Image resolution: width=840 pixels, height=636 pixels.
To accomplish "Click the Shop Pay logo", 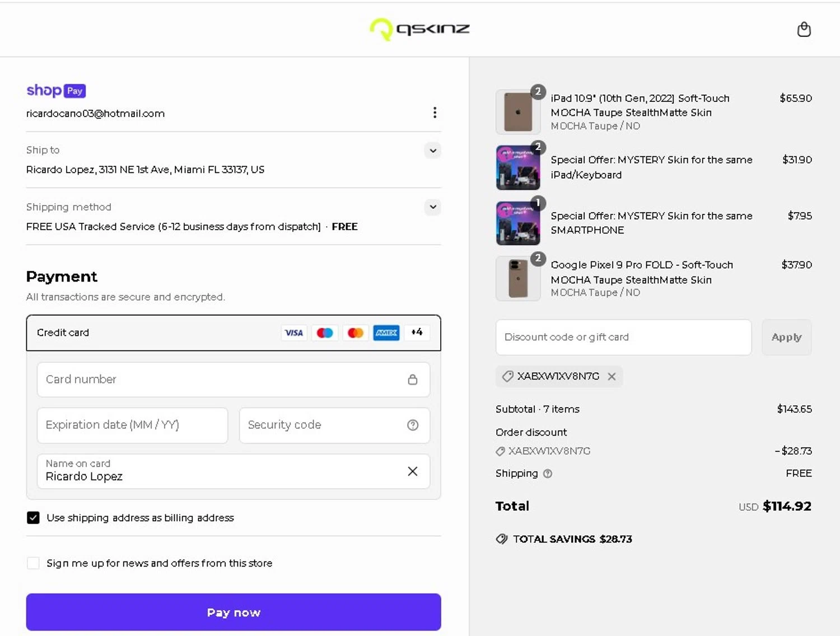I will [56, 90].
